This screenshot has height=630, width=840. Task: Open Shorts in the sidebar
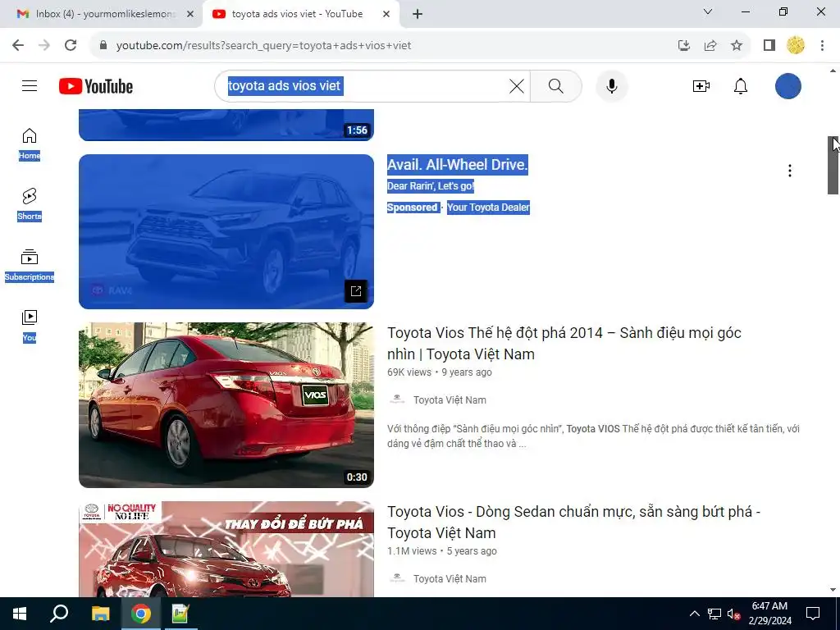point(30,204)
